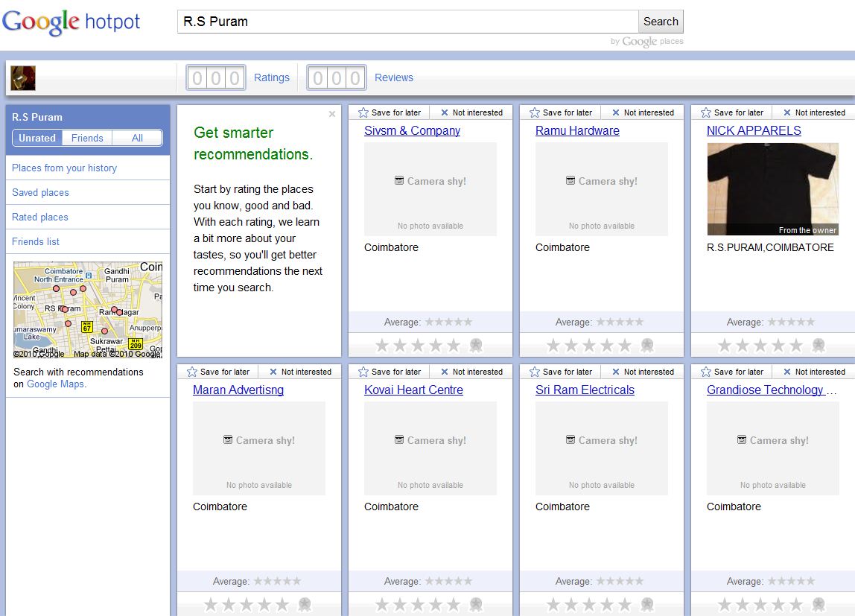This screenshot has height=616, width=855.
Task: Rate Maran Advertisng one star
Action: (x=211, y=604)
